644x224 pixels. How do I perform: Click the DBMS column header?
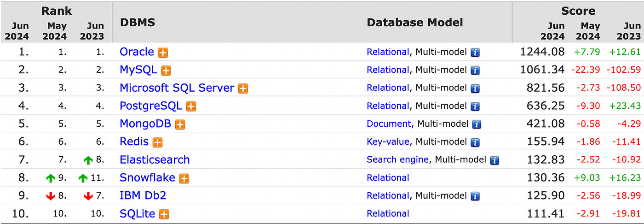(137, 23)
